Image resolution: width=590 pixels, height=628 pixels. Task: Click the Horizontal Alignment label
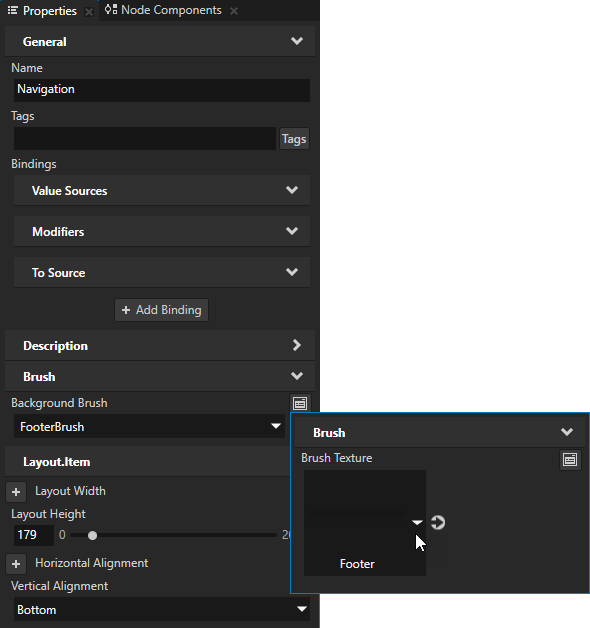click(92, 563)
